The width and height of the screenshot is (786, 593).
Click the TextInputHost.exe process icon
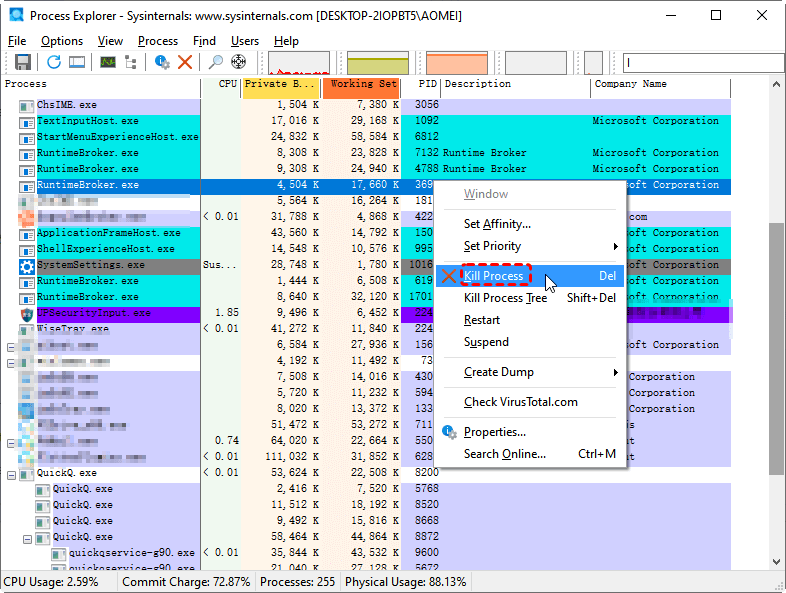[x=27, y=122]
